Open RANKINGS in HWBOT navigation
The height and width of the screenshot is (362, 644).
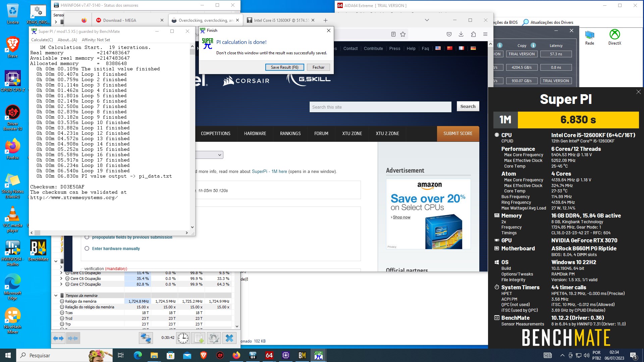point(290,133)
